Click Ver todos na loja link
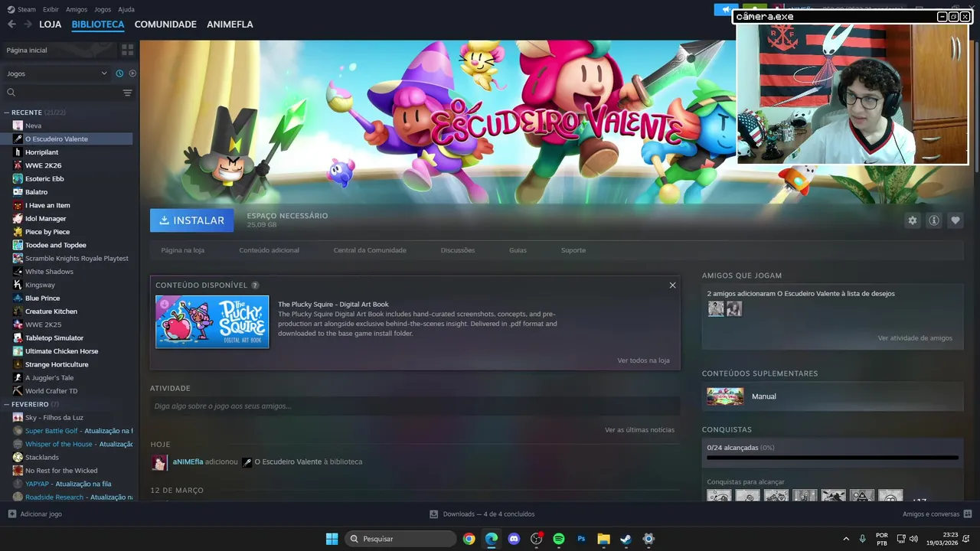The width and height of the screenshot is (980, 551). click(643, 360)
